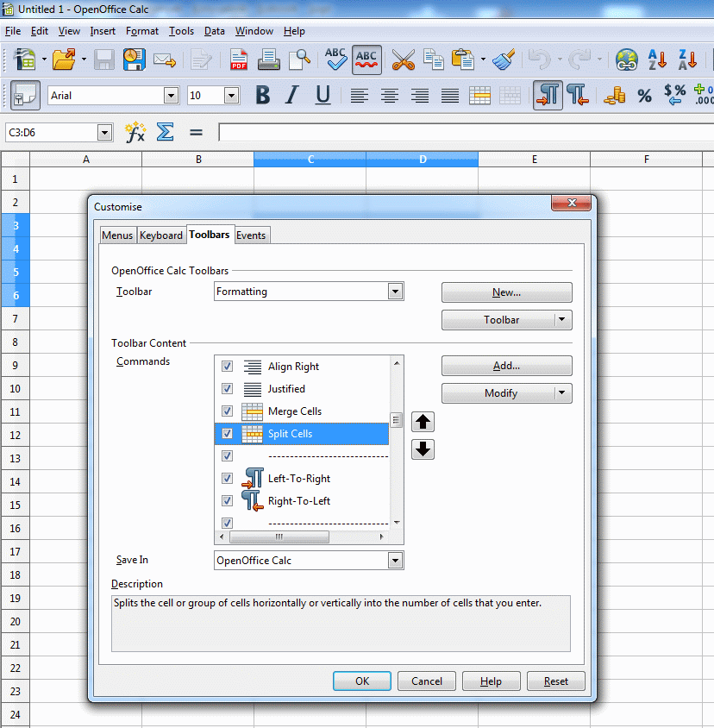Click the Export as PDF icon

coord(239,60)
